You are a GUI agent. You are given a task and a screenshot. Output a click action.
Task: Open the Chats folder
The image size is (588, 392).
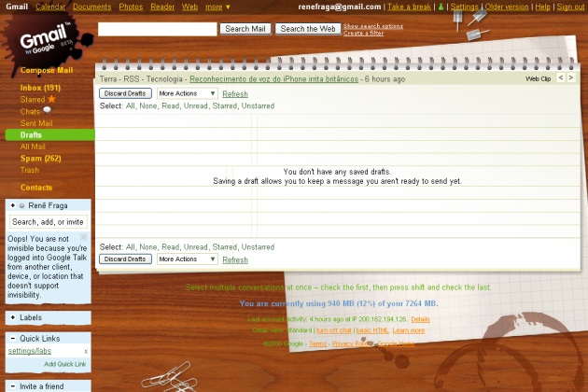[30, 111]
